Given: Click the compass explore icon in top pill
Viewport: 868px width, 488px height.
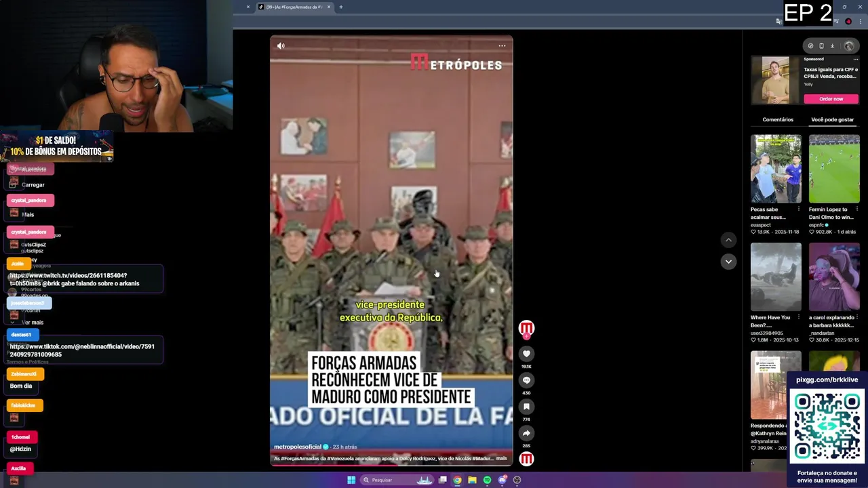Looking at the screenshot, I should pyautogui.click(x=810, y=46).
